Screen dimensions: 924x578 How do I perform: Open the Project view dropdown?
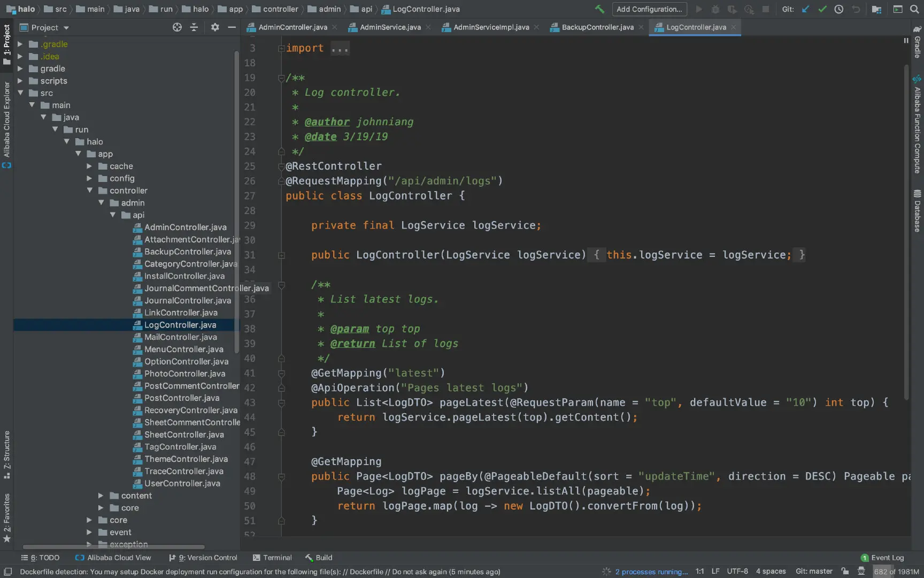66,28
